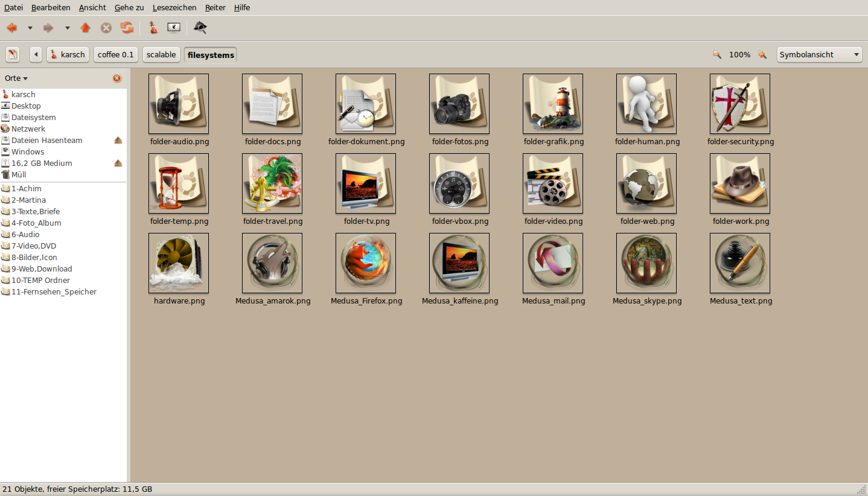Screen dimensions: 868x496
Task: Click the Medusa_text.png file name
Action: pyautogui.click(x=741, y=300)
